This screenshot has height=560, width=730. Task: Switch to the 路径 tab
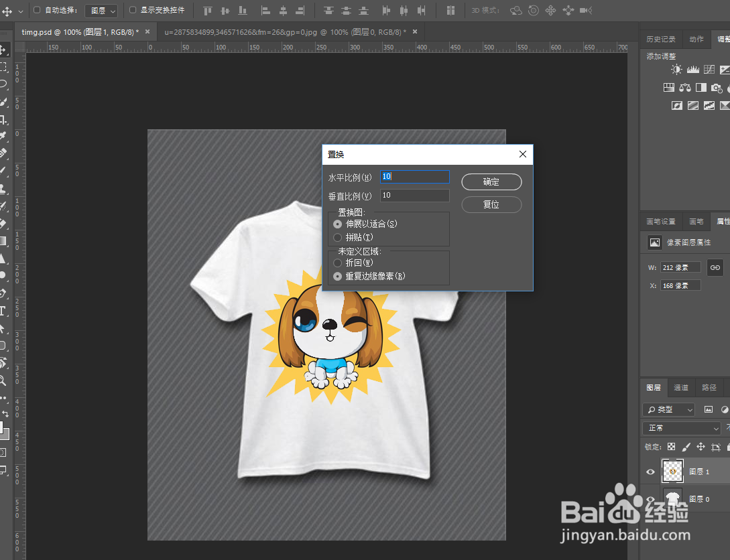pyautogui.click(x=709, y=387)
